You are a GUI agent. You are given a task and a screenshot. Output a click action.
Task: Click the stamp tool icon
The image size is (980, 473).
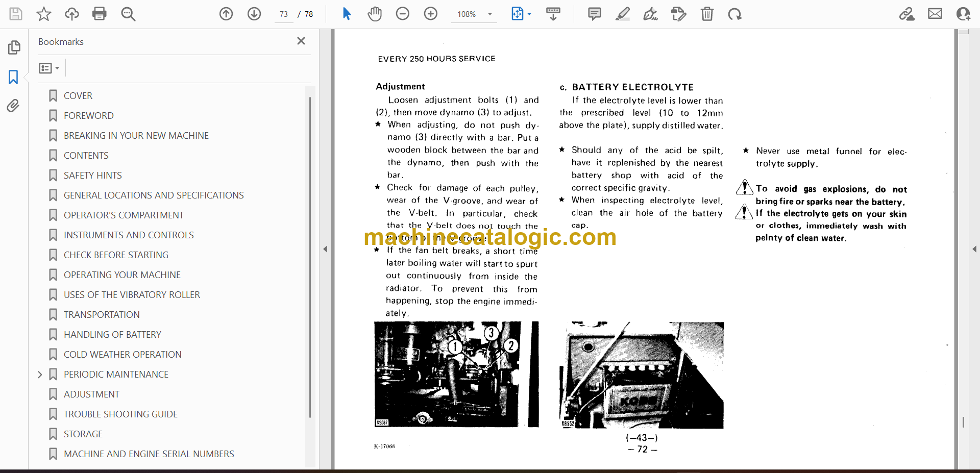pyautogui.click(x=679, y=14)
